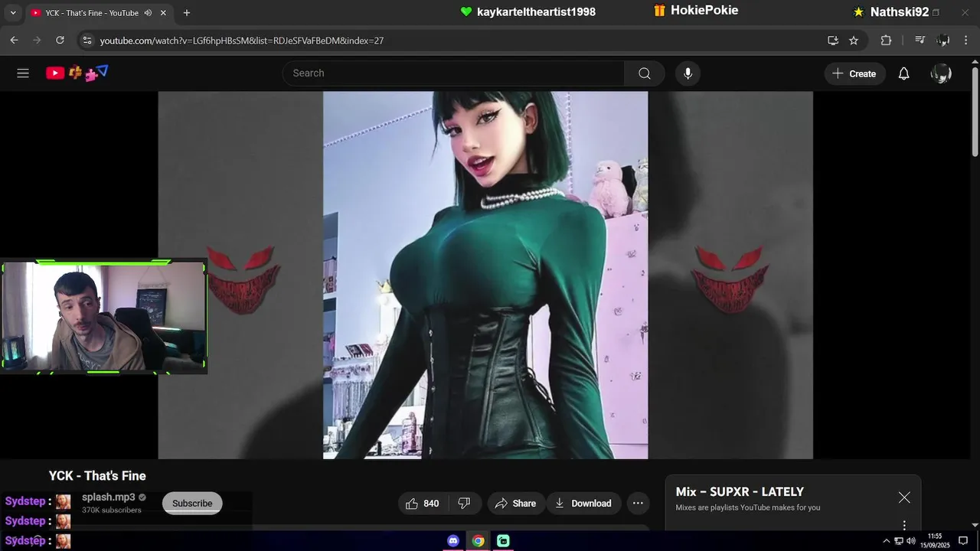Viewport: 980px width, 551px height.
Task: Share the video
Action: [x=515, y=503]
